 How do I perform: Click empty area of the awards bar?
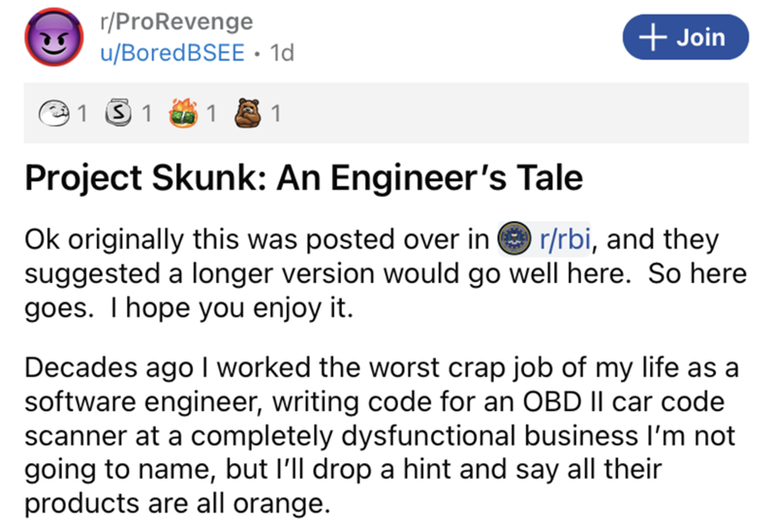coord(513,114)
